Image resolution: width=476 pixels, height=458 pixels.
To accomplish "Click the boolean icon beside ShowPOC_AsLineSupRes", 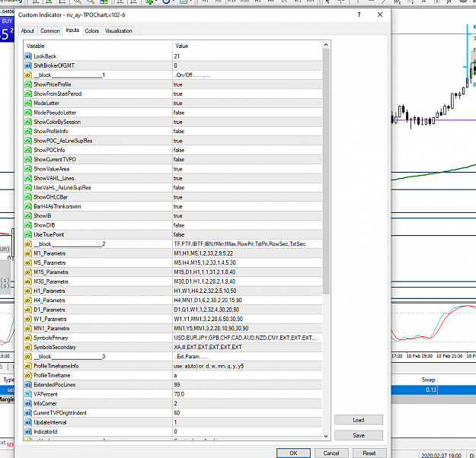I will pos(28,141).
